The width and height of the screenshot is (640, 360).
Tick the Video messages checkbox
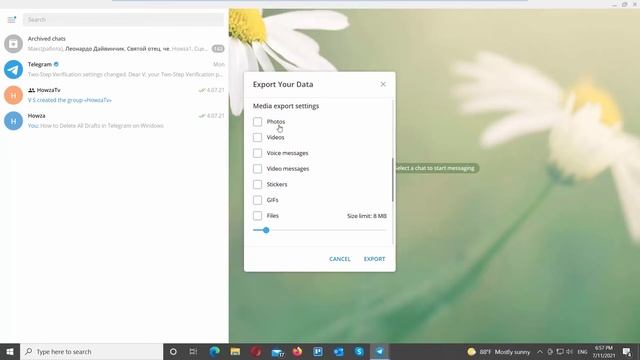pos(257,169)
